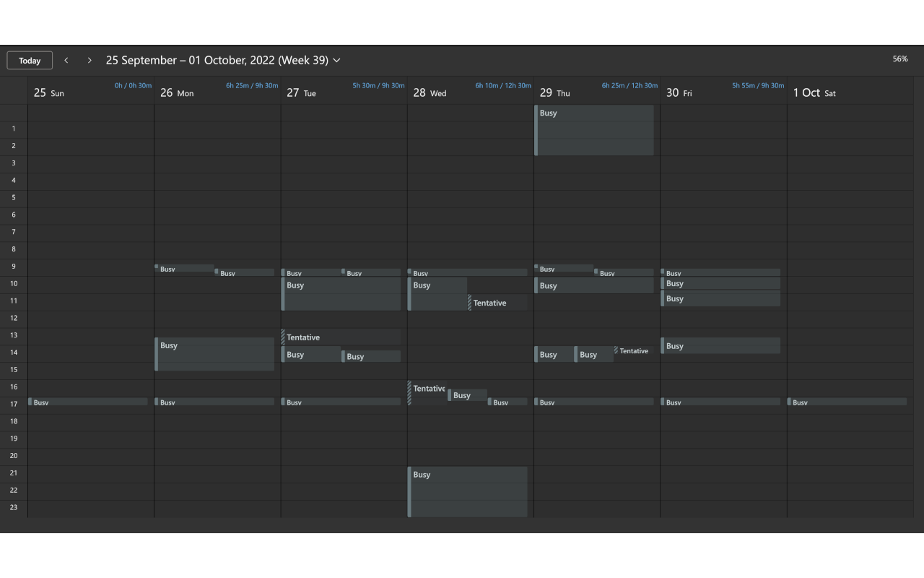
Task: Open Saturday's Busy event at 17
Action: 847,402
